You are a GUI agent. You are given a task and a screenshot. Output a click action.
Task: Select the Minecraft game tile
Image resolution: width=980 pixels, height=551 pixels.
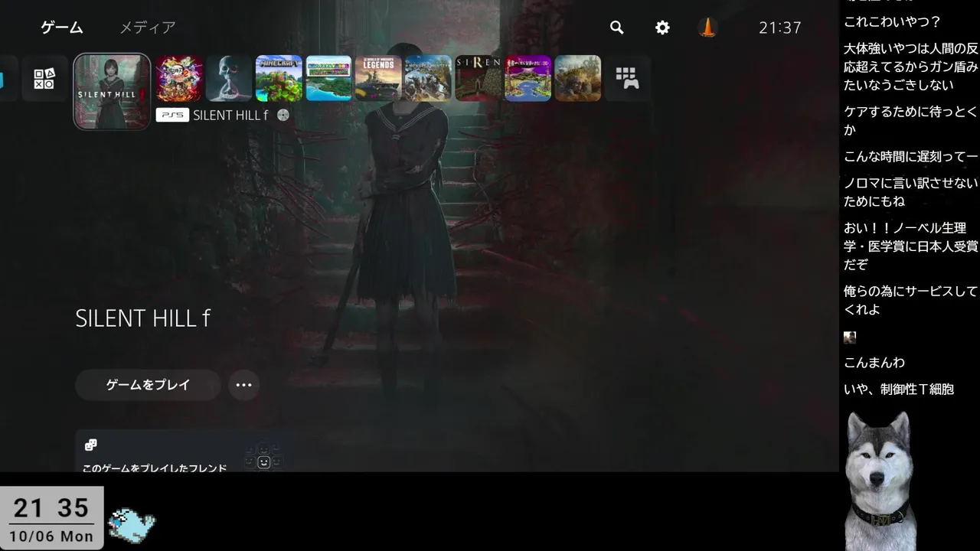(x=279, y=78)
